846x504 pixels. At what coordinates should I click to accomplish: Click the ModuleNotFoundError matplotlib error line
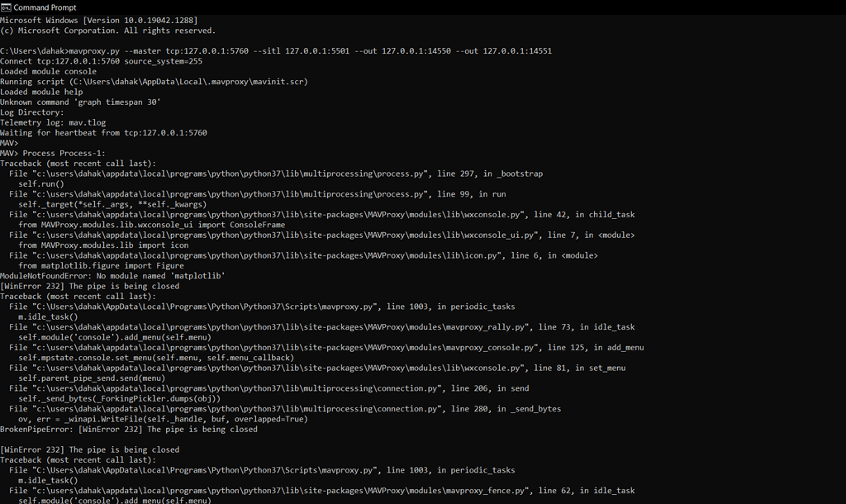click(x=112, y=276)
